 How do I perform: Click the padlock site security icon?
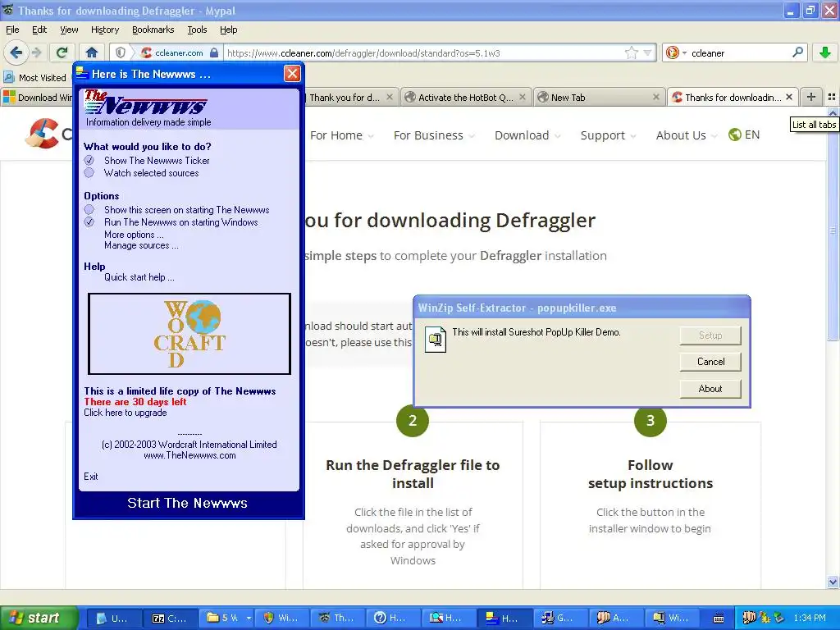(x=214, y=52)
